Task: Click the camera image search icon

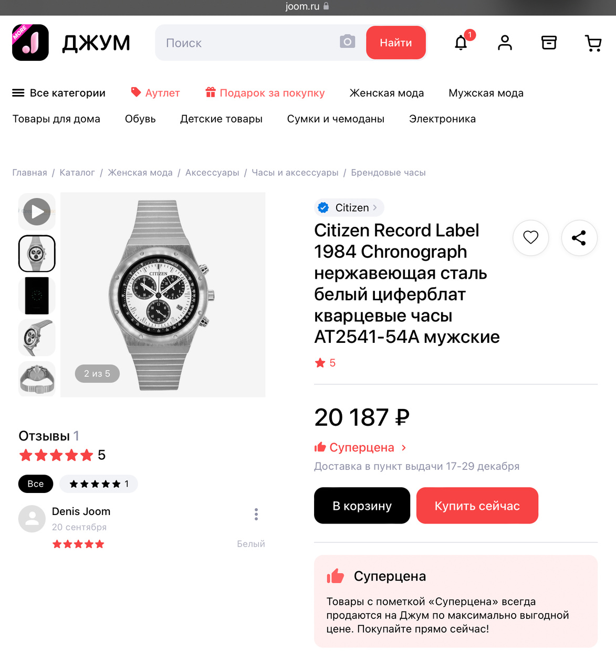Action: coord(348,41)
